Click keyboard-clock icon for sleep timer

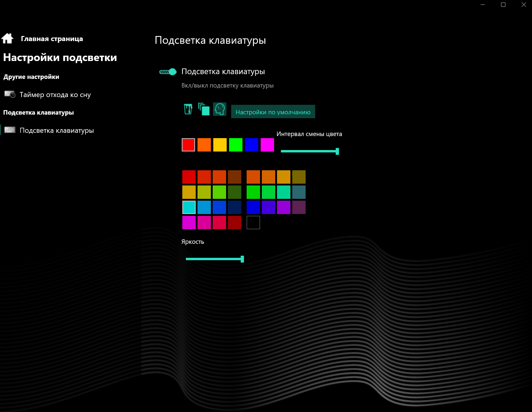[x=10, y=94]
